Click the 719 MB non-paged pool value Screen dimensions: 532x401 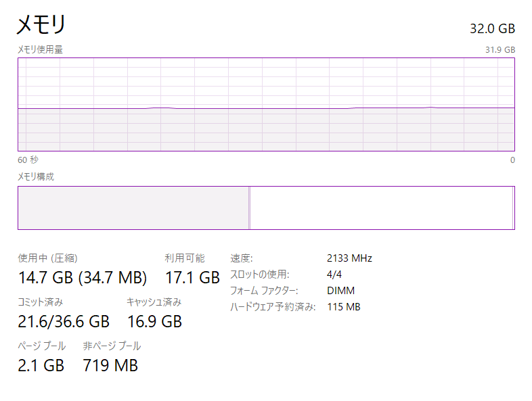pos(110,365)
